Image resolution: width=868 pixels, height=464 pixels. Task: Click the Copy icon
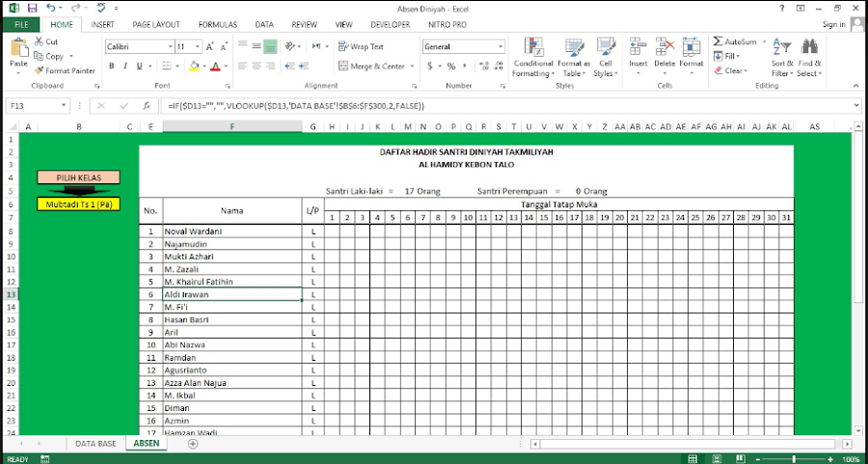click(x=39, y=56)
